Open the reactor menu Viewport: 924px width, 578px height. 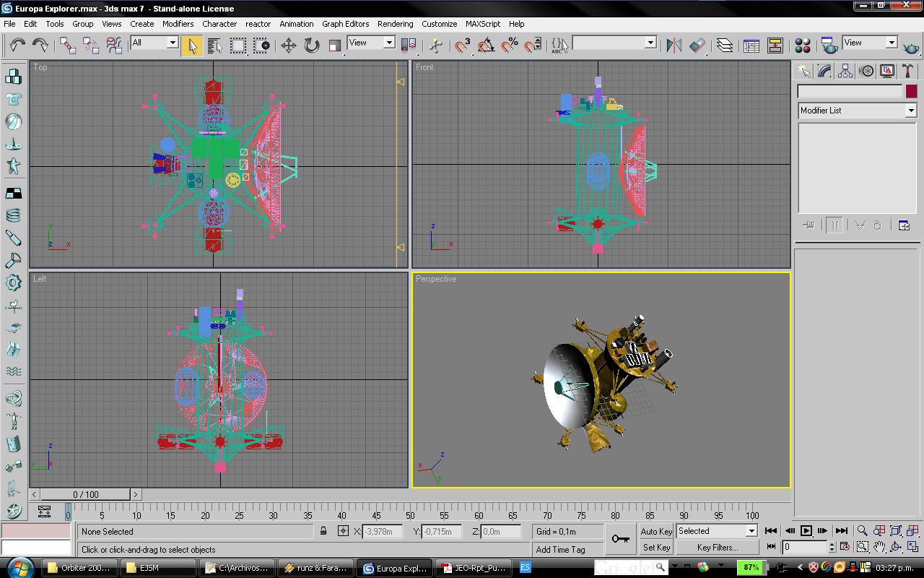click(258, 24)
